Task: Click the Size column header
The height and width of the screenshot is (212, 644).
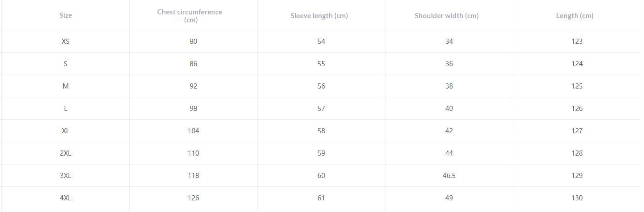Action: (66, 15)
